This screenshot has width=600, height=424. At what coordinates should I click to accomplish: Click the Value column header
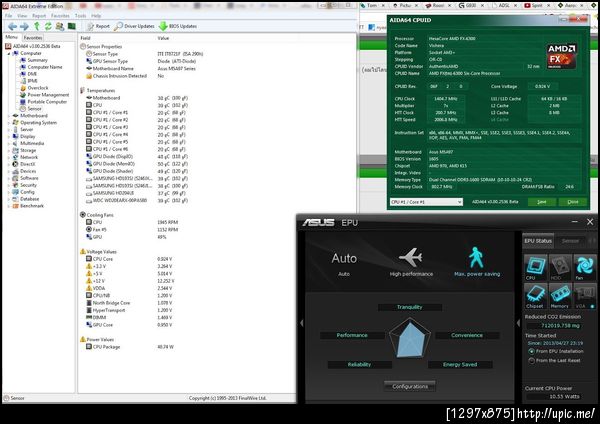tap(163, 38)
